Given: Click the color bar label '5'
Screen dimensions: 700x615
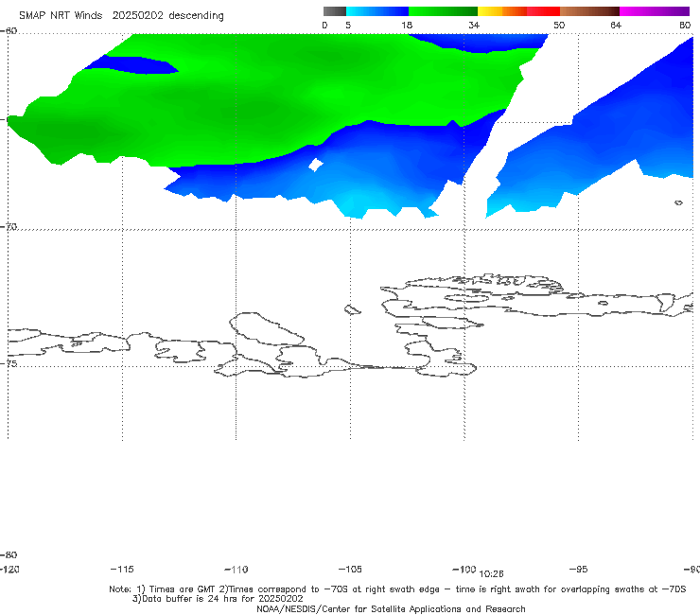Looking at the screenshot, I should pyautogui.click(x=348, y=25).
